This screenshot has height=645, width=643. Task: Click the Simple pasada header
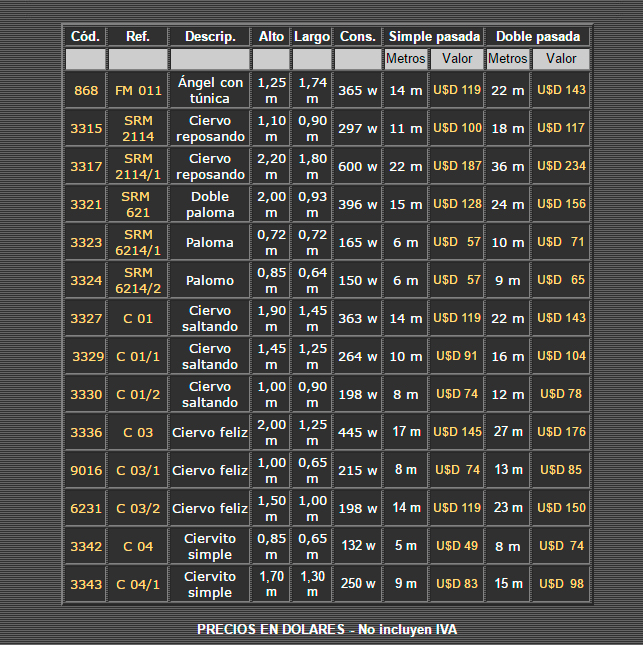pyautogui.click(x=434, y=37)
